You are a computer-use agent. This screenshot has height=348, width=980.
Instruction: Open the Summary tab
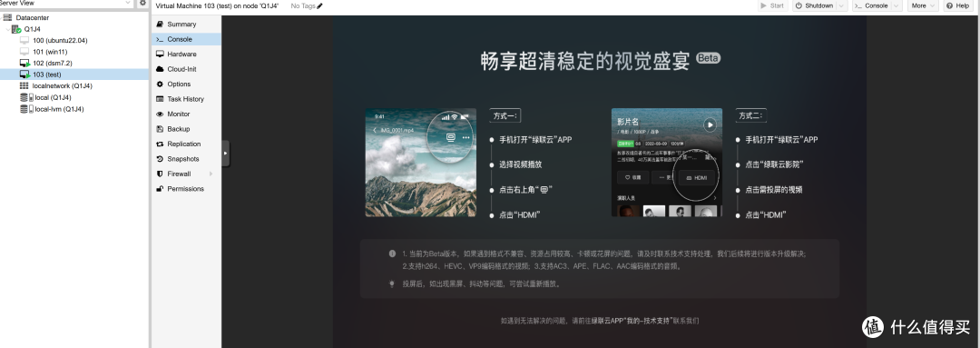186,25
